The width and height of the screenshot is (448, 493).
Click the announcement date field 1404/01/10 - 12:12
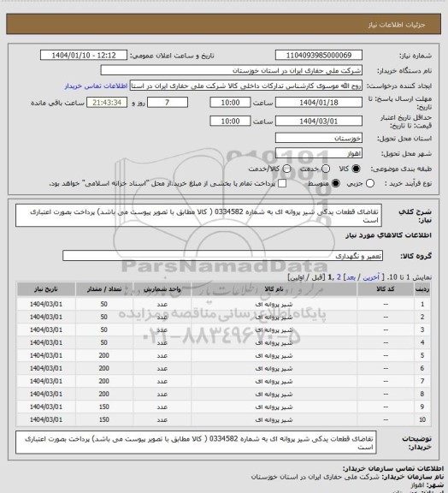[84, 55]
